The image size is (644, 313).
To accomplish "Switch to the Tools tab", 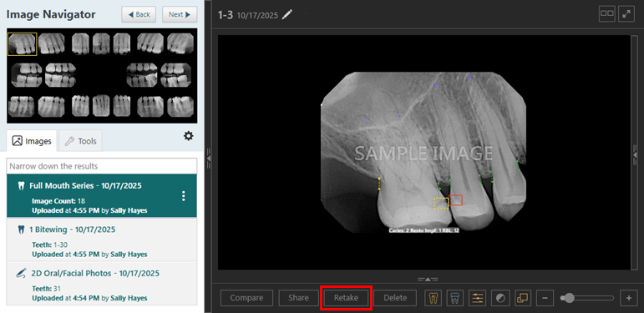I will click(x=81, y=141).
